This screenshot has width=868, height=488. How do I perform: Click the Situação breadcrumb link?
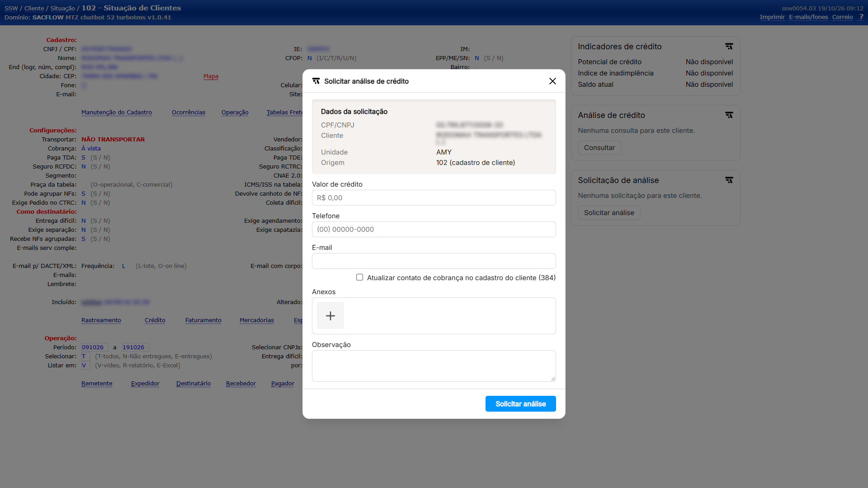click(x=63, y=9)
